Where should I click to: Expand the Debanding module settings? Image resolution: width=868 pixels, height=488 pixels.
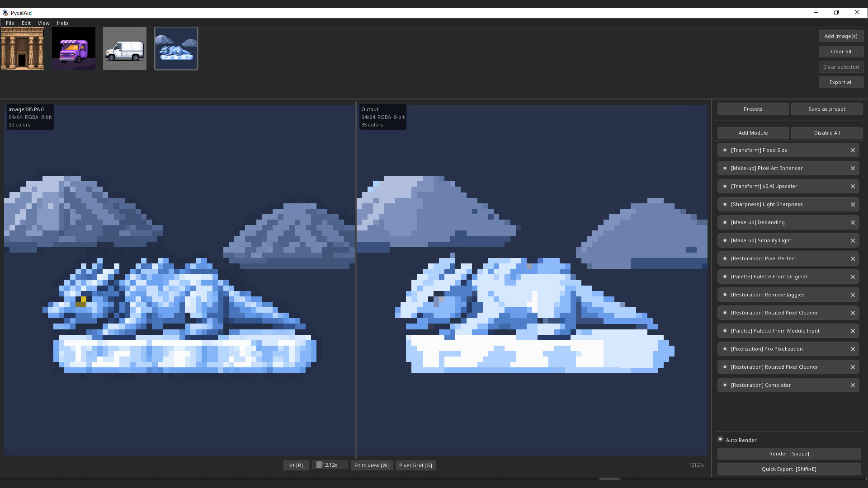(788, 222)
